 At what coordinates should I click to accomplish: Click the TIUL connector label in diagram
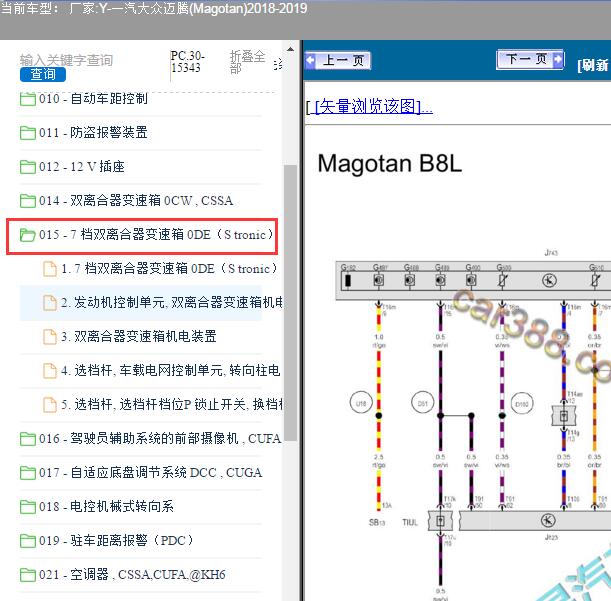[410, 522]
